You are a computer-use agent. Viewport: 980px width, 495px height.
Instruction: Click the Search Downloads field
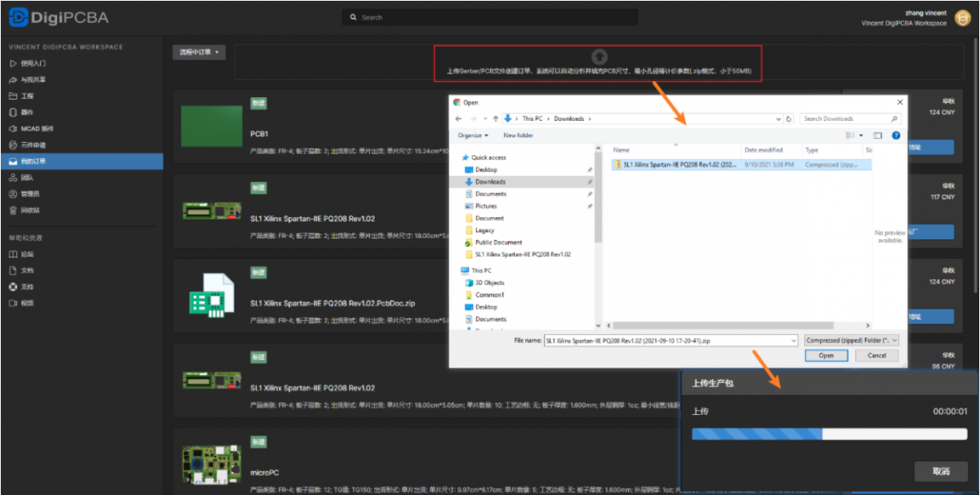tap(851, 118)
